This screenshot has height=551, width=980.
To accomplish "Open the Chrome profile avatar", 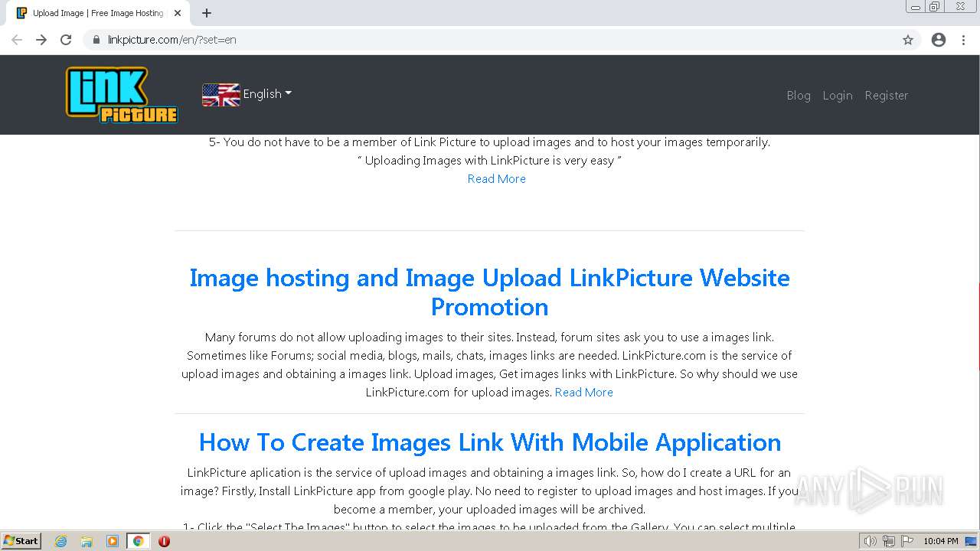I will [x=939, y=40].
